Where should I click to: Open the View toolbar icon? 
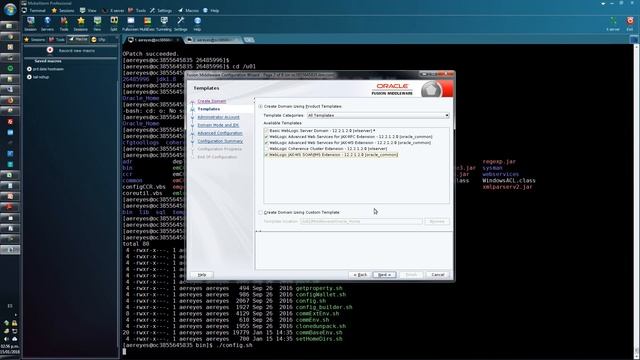coord(97,24)
